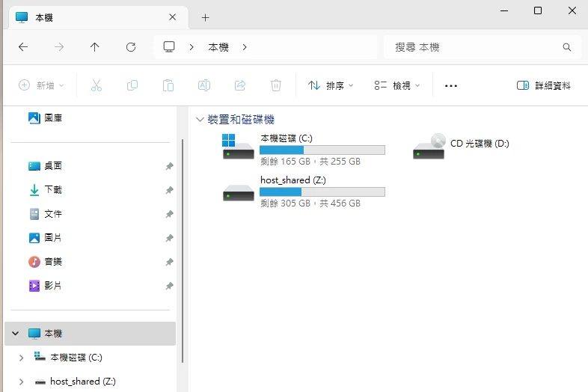Click the Rename icon in toolbar
Image resolution: width=588 pixels, height=392 pixels.
pyautogui.click(x=203, y=85)
